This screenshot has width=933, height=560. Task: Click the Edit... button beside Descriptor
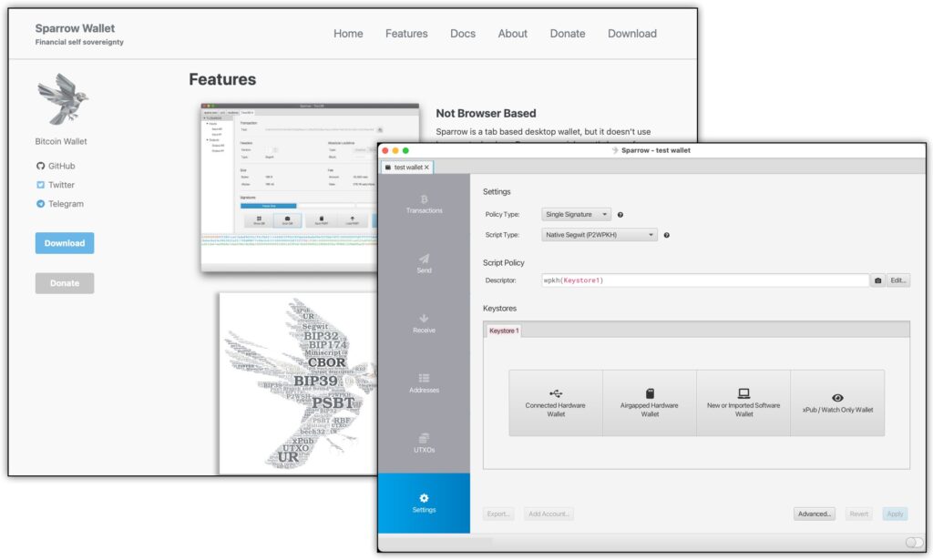897,280
